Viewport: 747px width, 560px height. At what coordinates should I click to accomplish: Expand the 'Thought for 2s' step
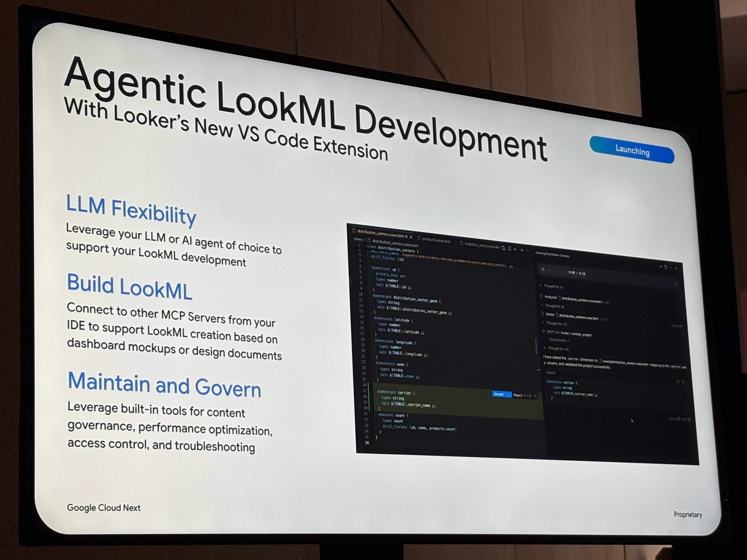point(552,306)
